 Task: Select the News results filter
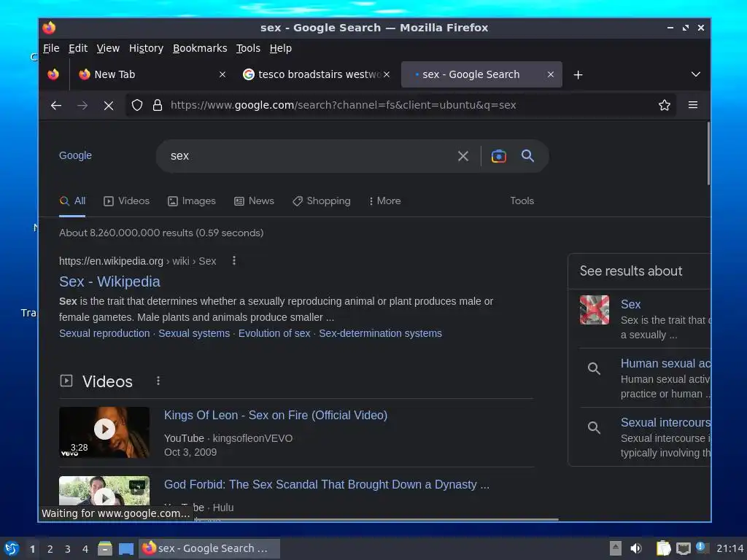255,201
